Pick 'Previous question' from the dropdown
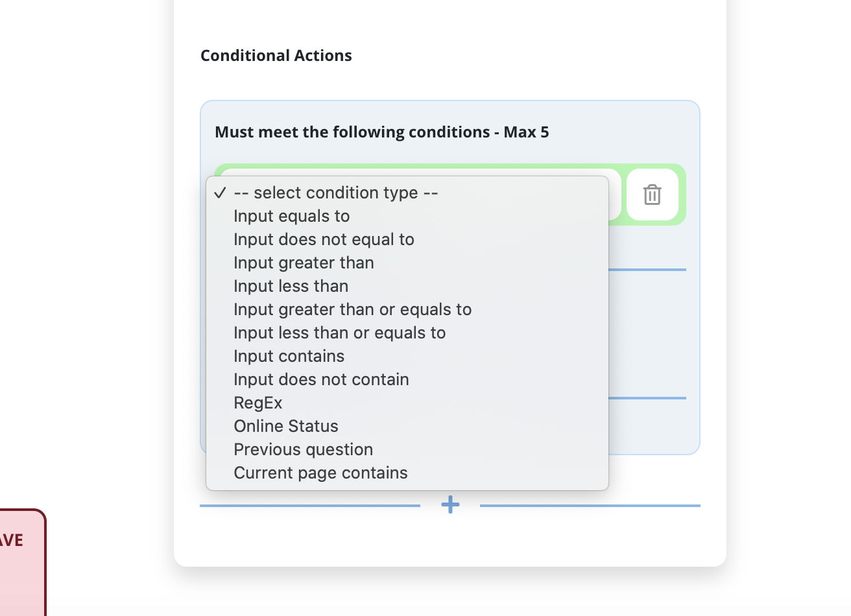The width and height of the screenshot is (851, 616). (303, 449)
